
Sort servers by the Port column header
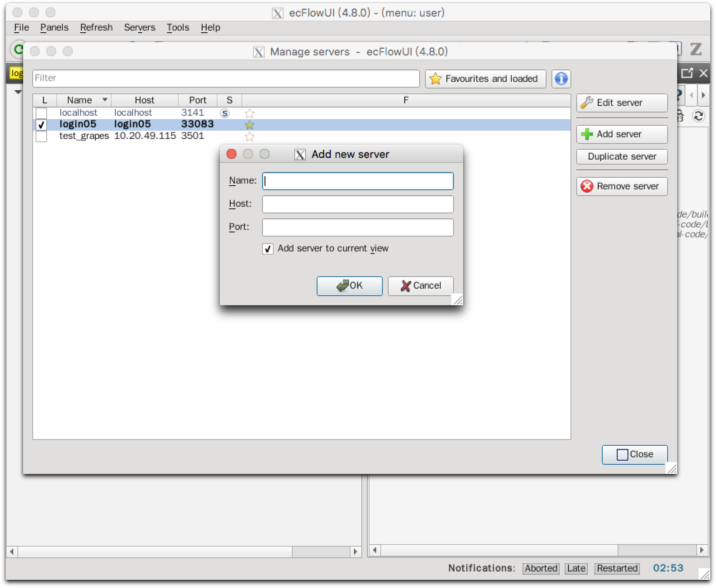pyautogui.click(x=198, y=100)
